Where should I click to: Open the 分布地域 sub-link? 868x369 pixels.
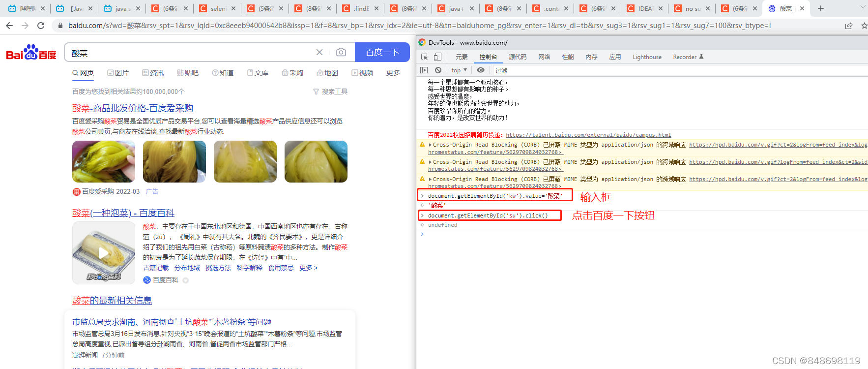click(x=187, y=268)
